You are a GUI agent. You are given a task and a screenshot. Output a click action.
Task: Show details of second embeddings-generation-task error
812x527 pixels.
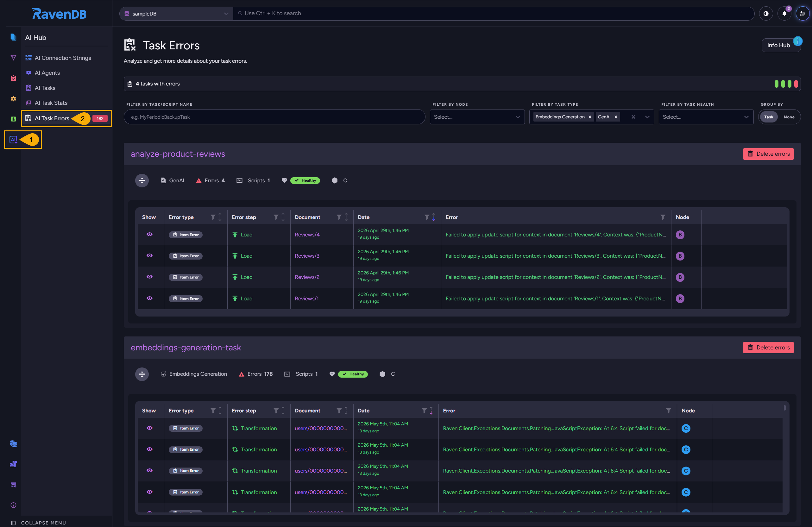(x=149, y=449)
